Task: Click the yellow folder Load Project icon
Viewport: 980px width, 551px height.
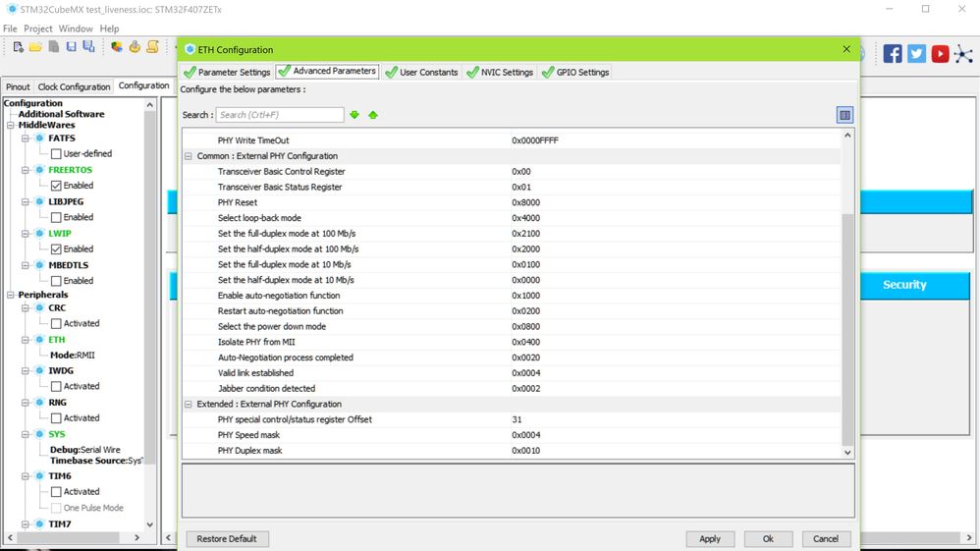Action: (35, 47)
